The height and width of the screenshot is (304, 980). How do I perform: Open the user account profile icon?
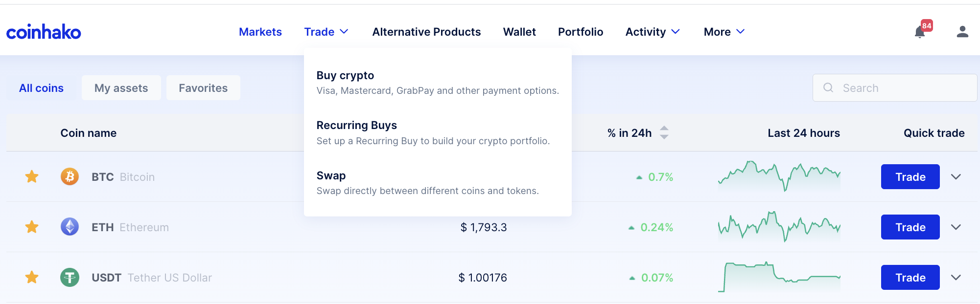[962, 32]
